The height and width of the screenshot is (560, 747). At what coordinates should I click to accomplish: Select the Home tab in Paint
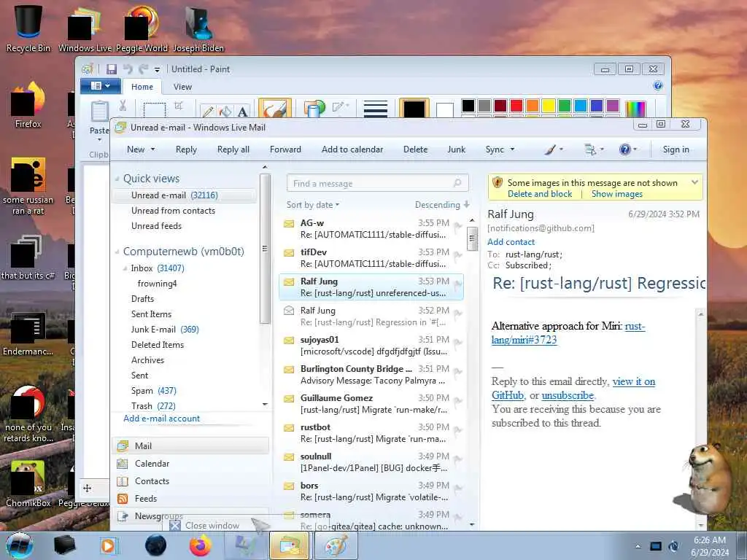[x=142, y=87]
